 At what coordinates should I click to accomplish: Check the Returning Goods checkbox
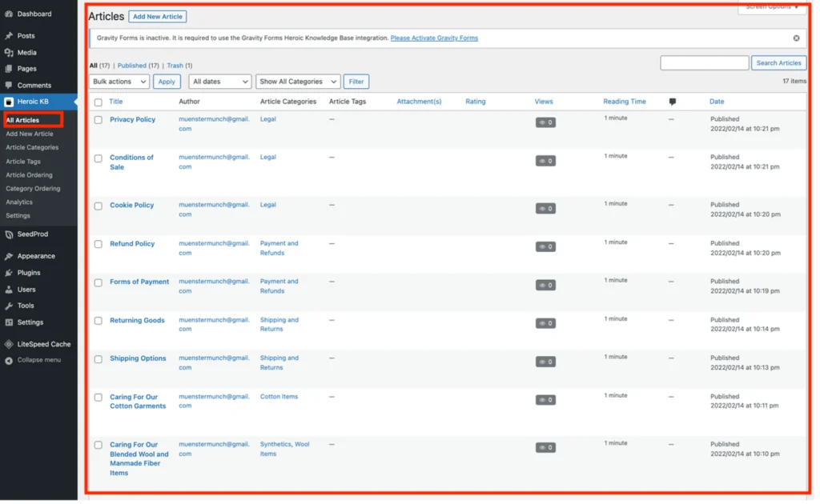[x=98, y=322]
